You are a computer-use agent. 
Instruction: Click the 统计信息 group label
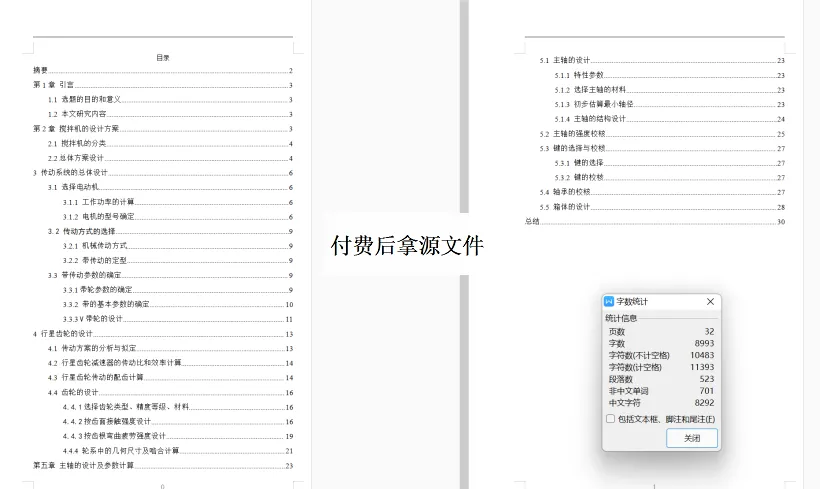(621, 318)
